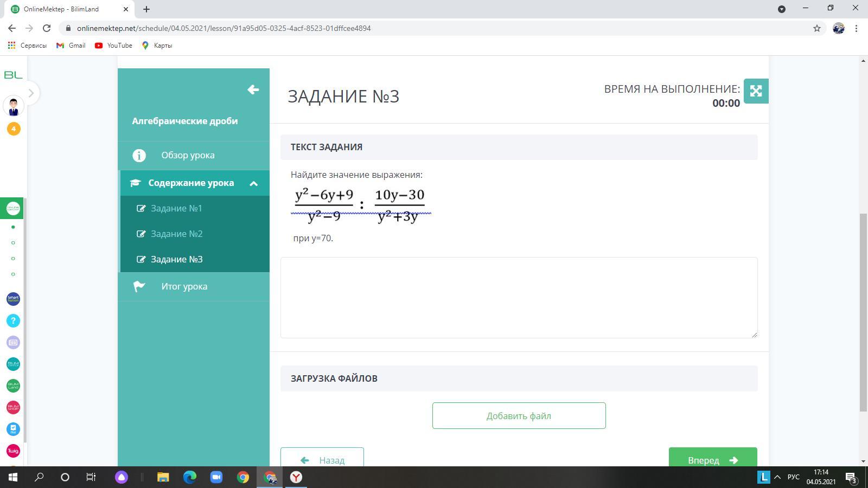Open the BL logo at top left
The width and height of the screenshot is (868, 488).
(x=13, y=75)
